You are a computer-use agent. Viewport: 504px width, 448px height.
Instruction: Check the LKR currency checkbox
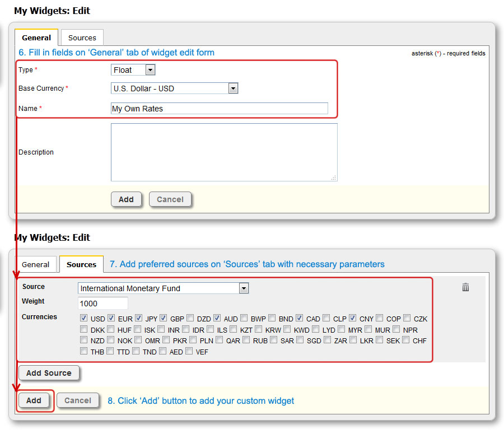pos(353,340)
